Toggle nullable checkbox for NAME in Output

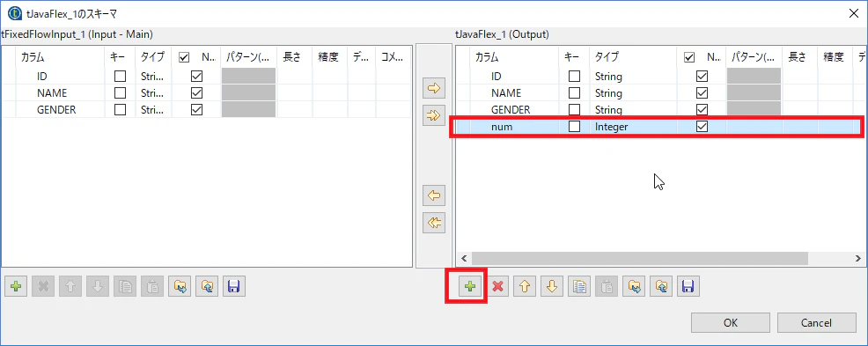pyautogui.click(x=702, y=93)
